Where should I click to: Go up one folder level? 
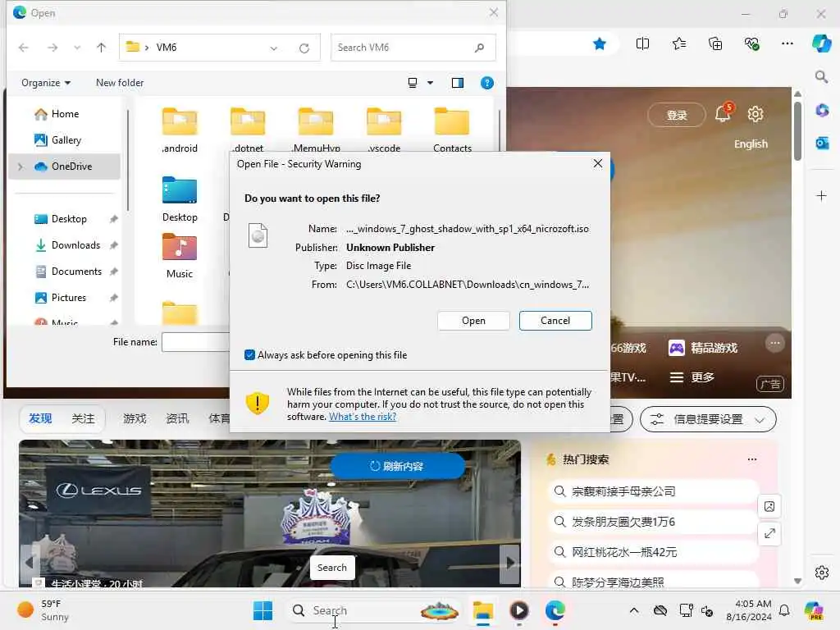pos(101,48)
